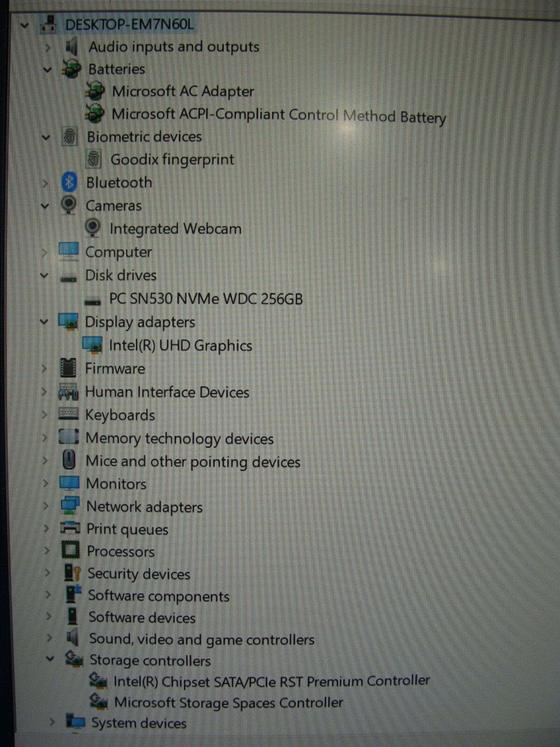
Task: Click the Audio inputs and outputs speaker icon
Action: pyautogui.click(x=71, y=47)
